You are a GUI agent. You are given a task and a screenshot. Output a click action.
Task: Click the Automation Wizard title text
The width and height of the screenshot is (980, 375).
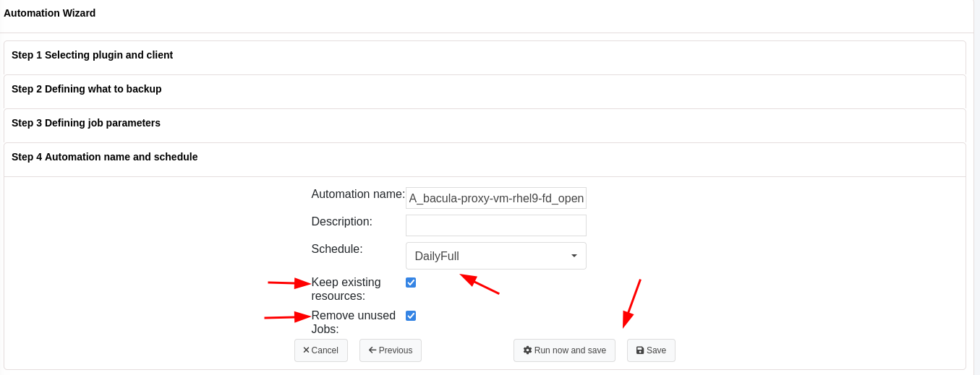pos(49,13)
